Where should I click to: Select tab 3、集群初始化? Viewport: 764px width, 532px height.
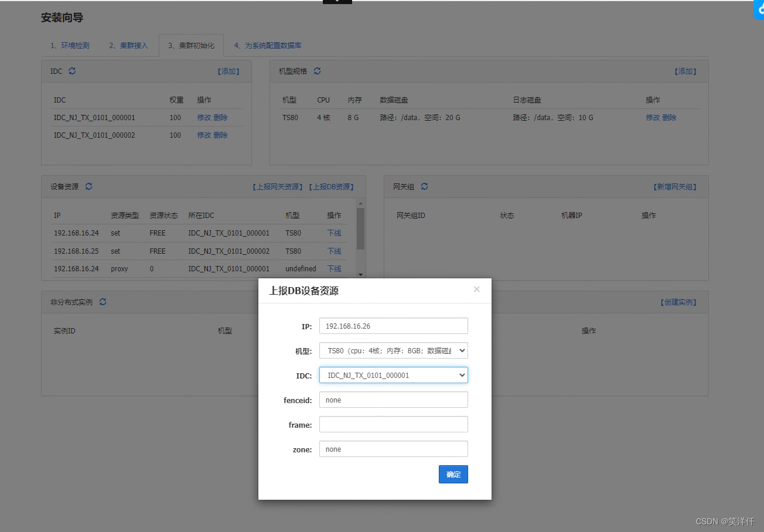click(192, 45)
